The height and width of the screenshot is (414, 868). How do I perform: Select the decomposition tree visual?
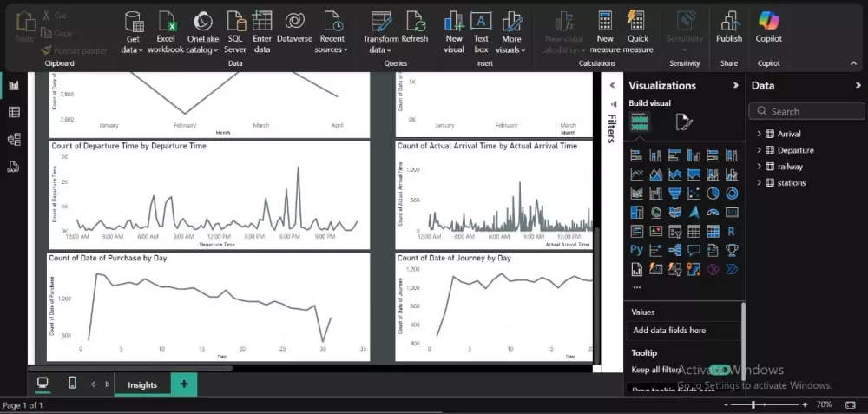(x=674, y=250)
